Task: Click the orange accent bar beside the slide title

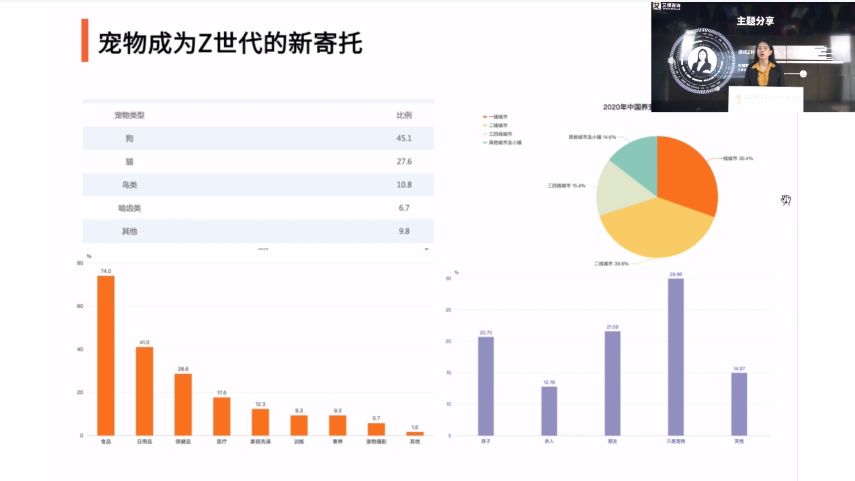Action: click(x=85, y=43)
